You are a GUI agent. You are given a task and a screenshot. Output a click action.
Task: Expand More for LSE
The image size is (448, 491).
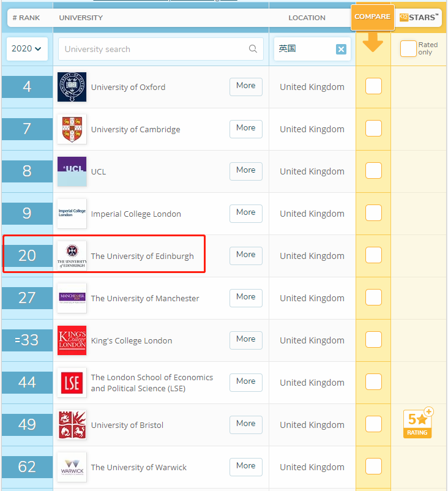tap(246, 383)
